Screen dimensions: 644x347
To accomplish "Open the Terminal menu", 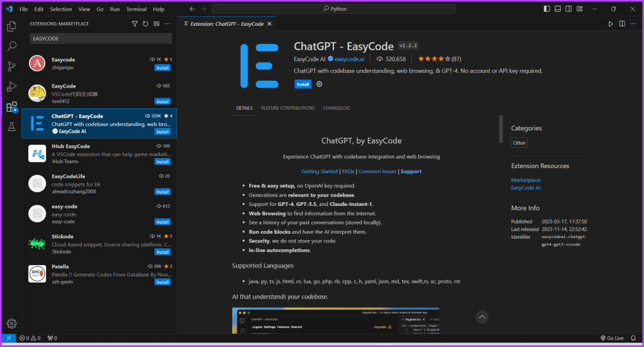I will (136, 9).
